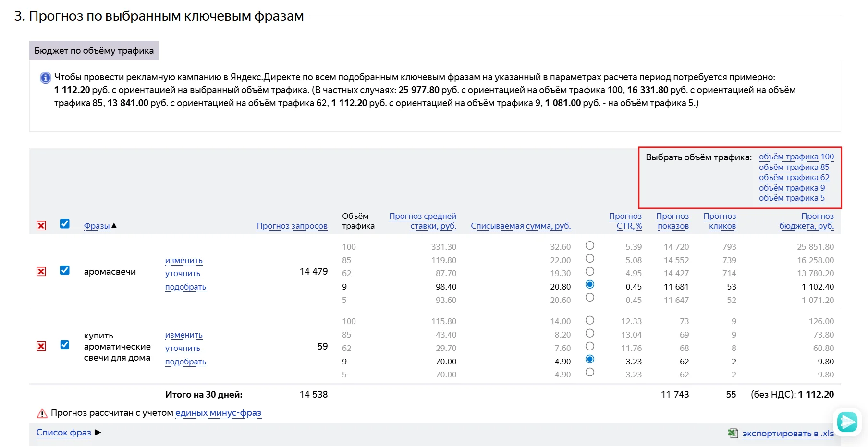Delete the купить ароматические свечи phrase row
The image size is (868, 447).
point(41,346)
